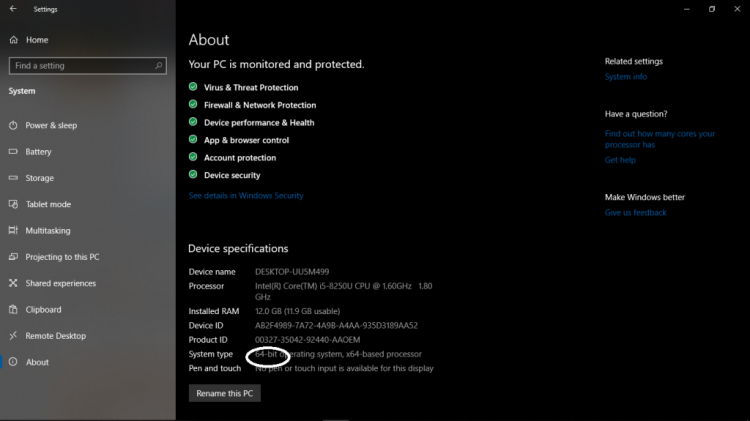The image size is (750, 421).
Task: Click the System section heading in sidebar
Action: pos(22,91)
